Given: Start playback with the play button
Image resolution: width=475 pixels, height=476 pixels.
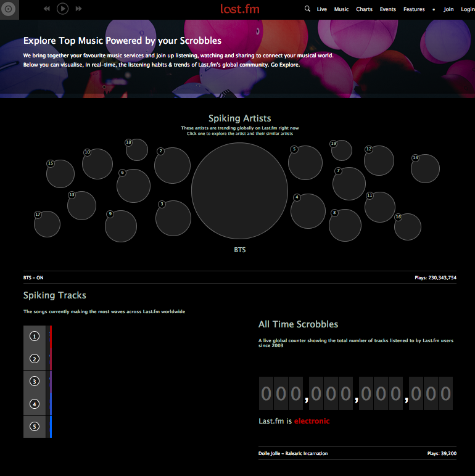Looking at the screenshot, I should click(x=62, y=9).
